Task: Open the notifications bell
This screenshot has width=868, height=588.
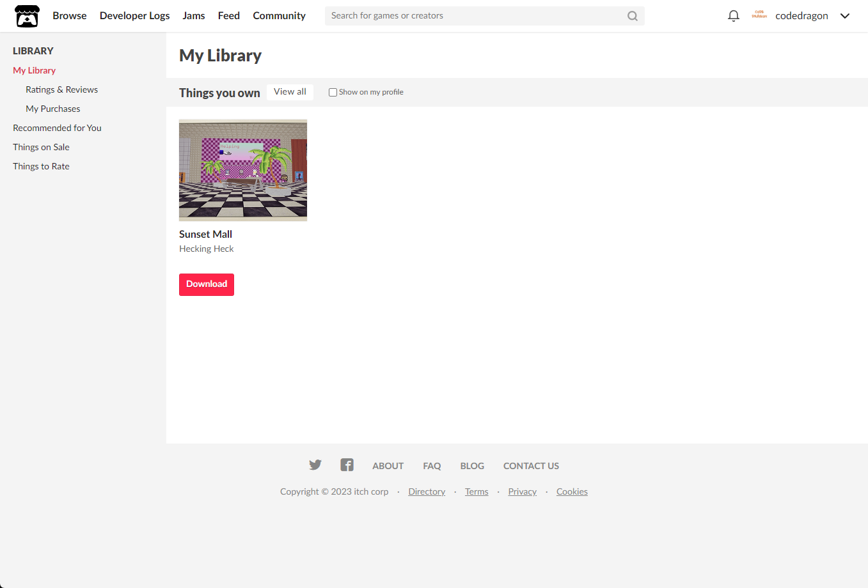Action: pos(734,16)
